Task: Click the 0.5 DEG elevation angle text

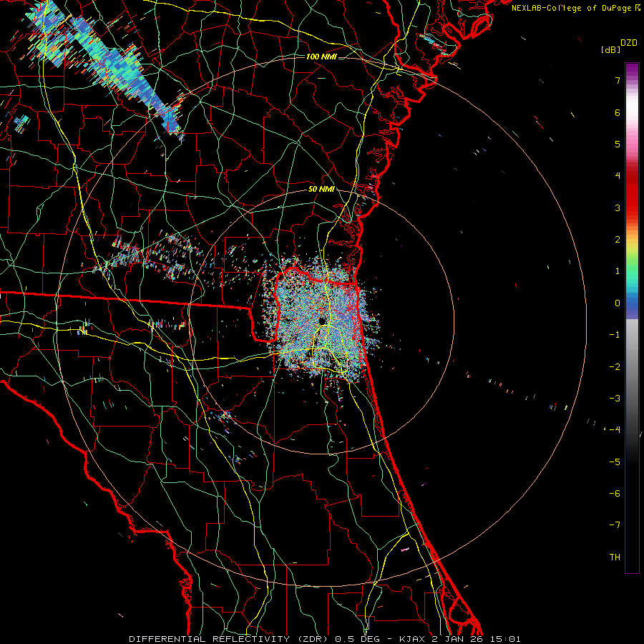Action: (358, 639)
